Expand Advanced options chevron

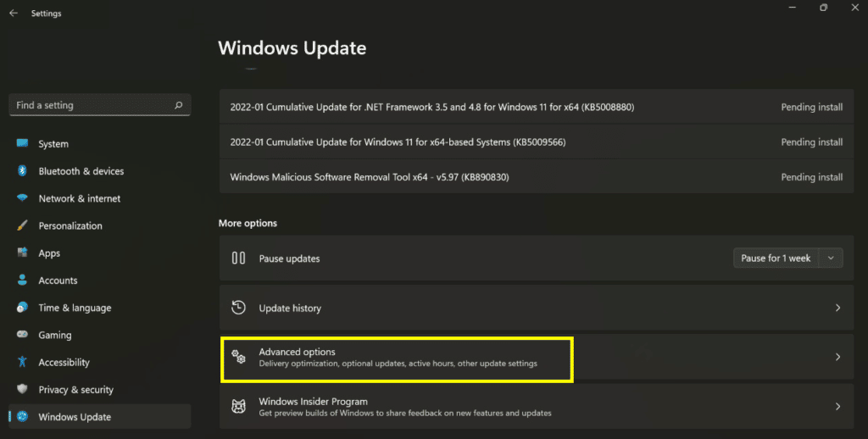pyautogui.click(x=837, y=358)
